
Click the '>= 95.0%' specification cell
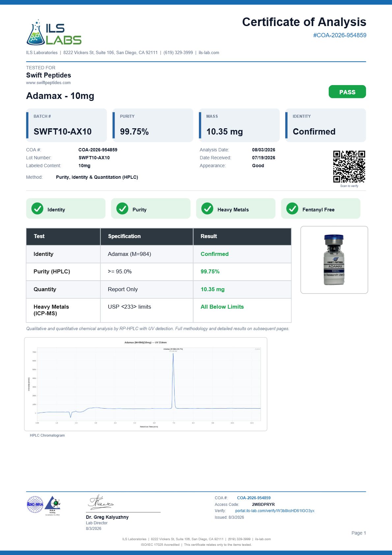click(147, 272)
